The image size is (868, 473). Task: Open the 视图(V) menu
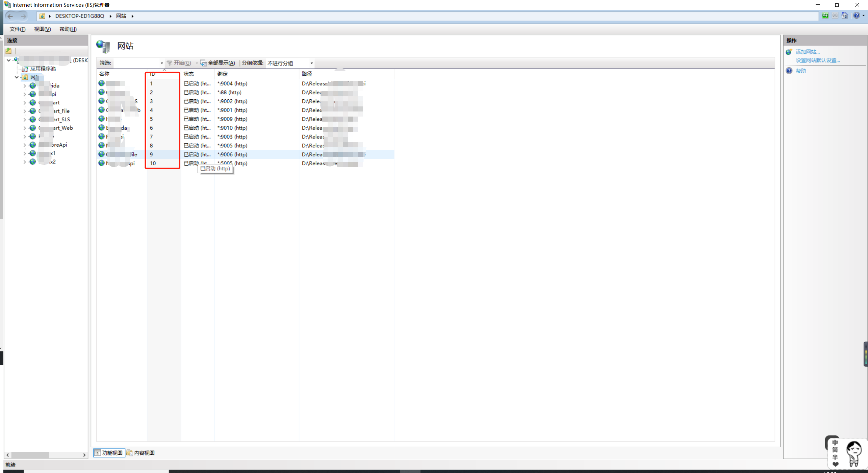pyautogui.click(x=42, y=29)
